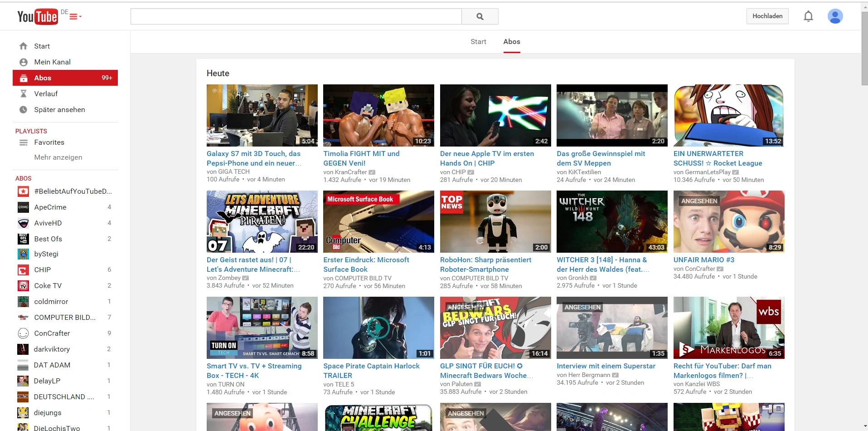Image resolution: width=868 pixels, height=431 pixels.
Task: Open the notifications bell
Action: pos(808,16)
